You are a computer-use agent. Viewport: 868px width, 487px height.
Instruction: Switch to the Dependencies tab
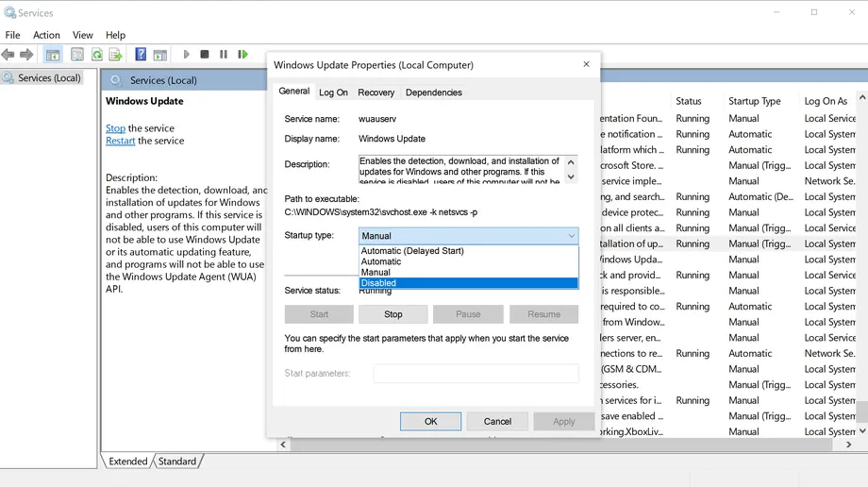click(433, 92)
